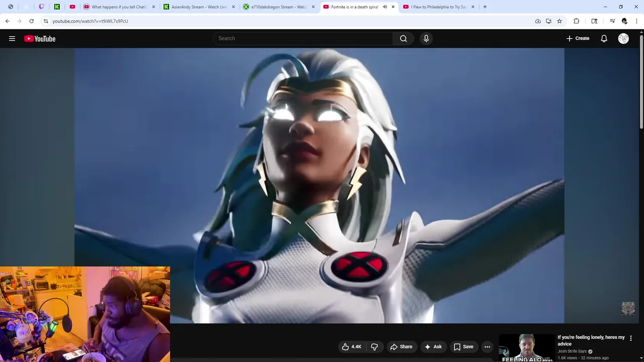644x362 pixels.
Task: Click the Ask button under video
Action: point(433,346)
